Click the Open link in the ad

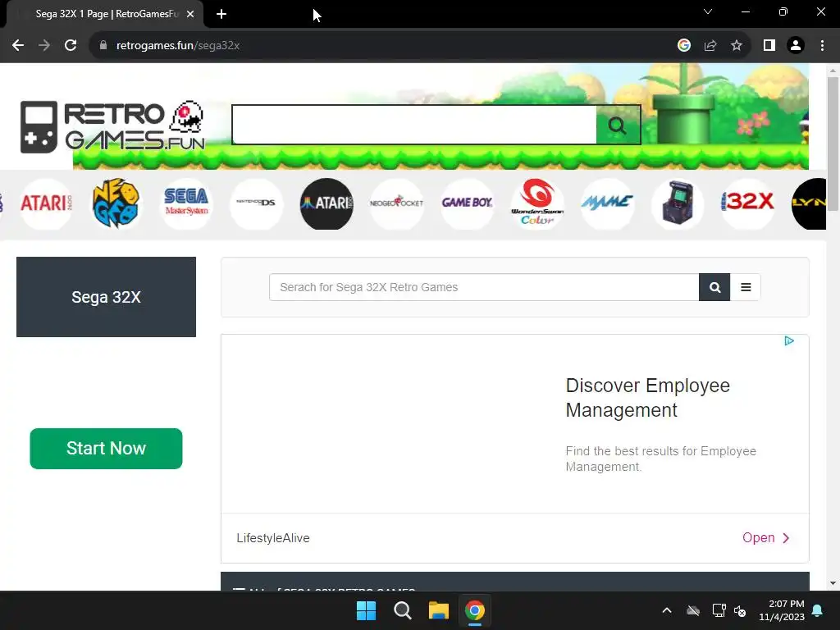pyautogui.click(x=766, y=538)
